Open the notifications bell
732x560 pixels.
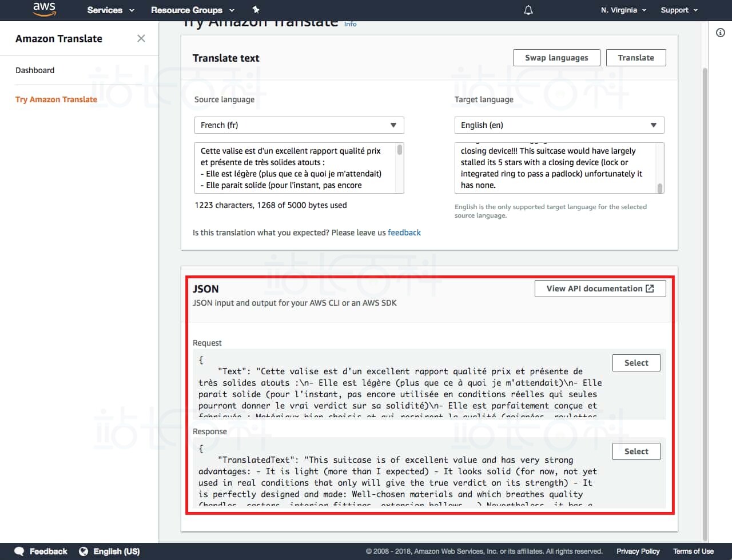[x=528, y=10]
